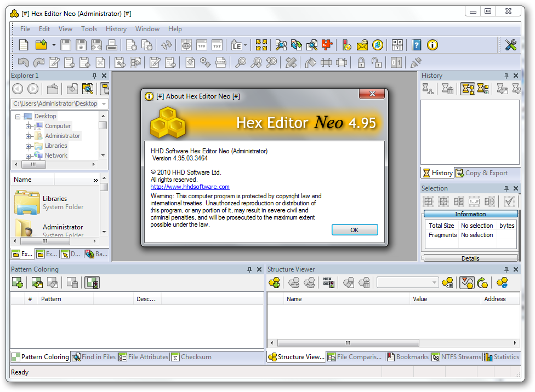Viewport: 535px width, 392px height.
Task: Click OK in the About dialog
Action: tap(355, 230)
